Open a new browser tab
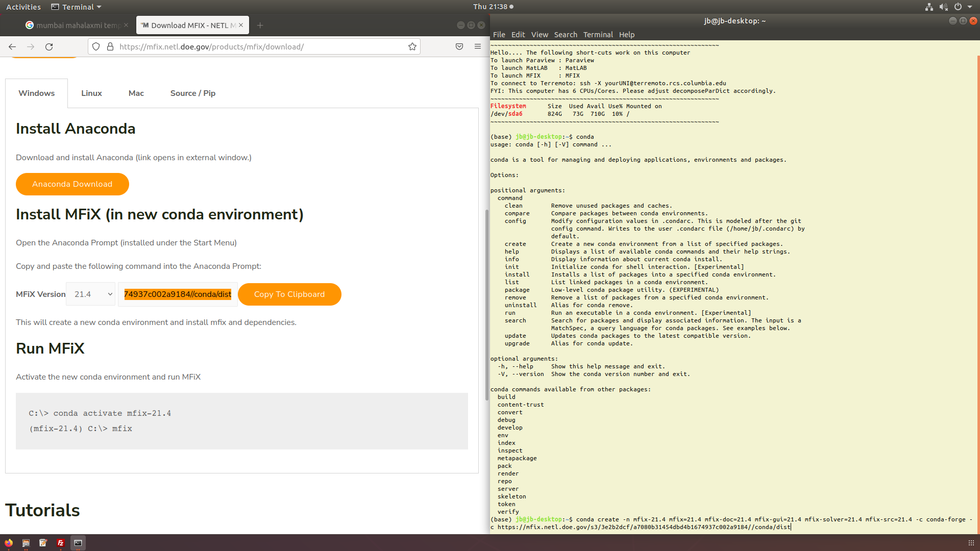The image size is (980, 551). point(260,26)
